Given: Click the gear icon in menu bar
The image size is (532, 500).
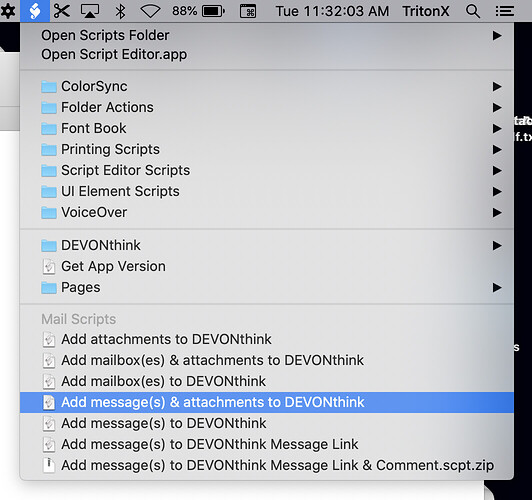Looking at the screenshot, I should [x=7, y=11].
